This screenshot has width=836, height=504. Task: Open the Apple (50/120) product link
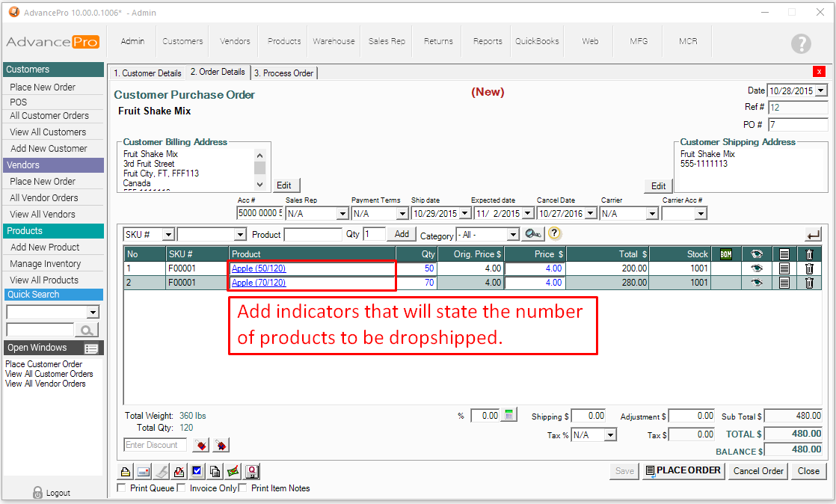pos(259,268)
